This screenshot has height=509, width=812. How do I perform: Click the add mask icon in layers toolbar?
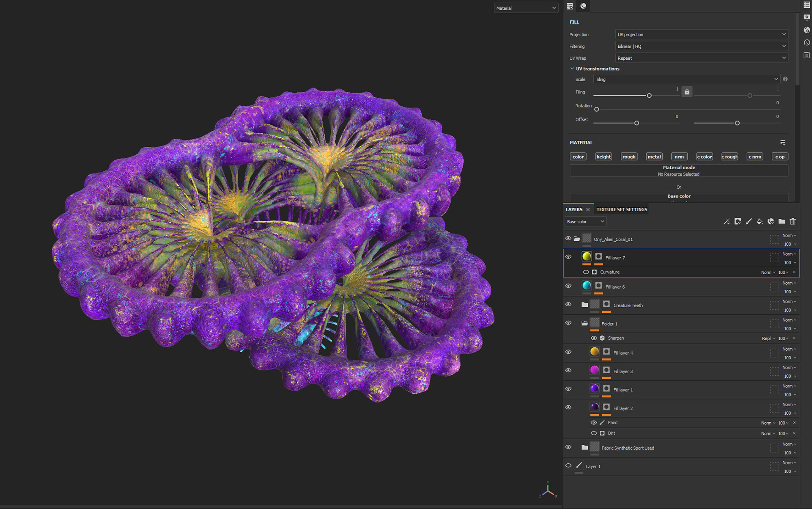pos(738,221)
